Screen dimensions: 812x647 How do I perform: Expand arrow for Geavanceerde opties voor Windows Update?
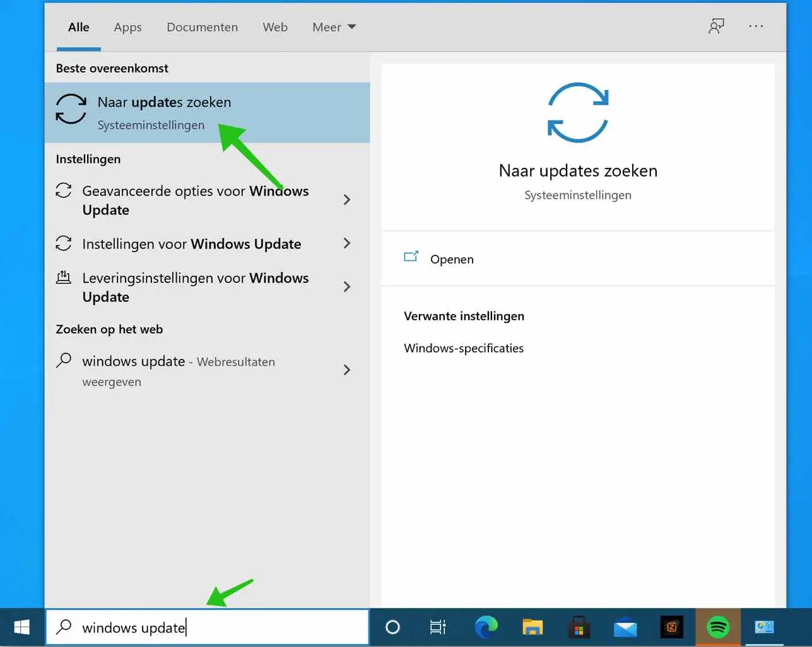(x=346, y=200)
